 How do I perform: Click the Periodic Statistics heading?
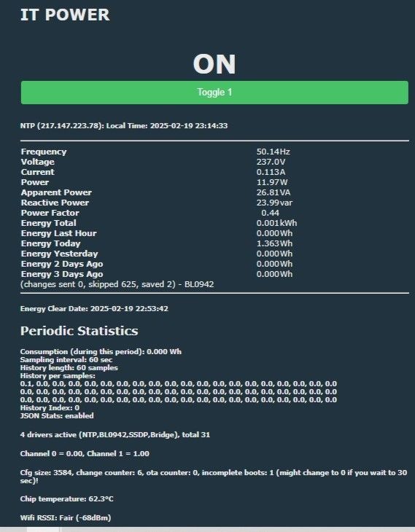(79, 331)
